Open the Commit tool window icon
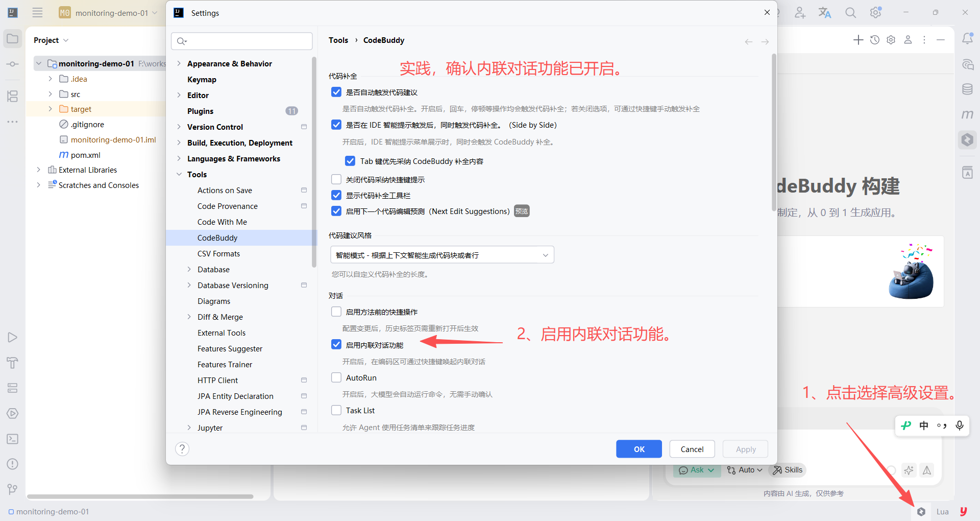This screenshot has width=980, height=521. coord(13,64)
